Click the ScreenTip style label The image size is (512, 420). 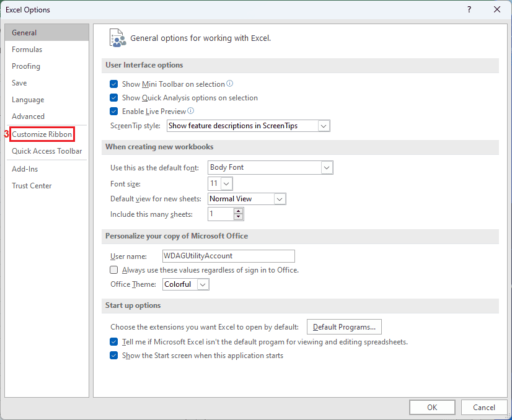[135, 126]
